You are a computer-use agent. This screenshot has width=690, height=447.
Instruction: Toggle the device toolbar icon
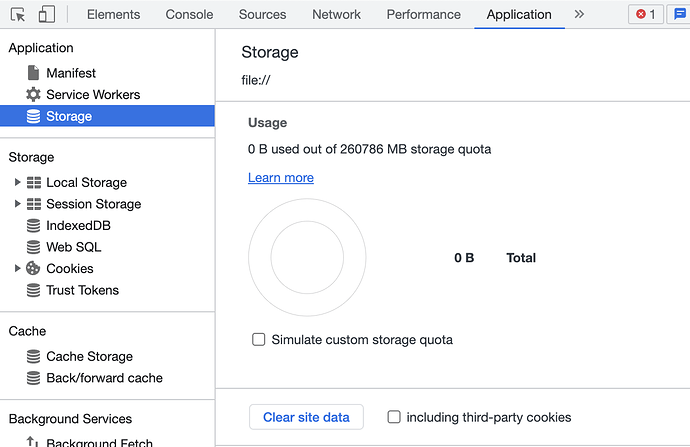[x=47, y=14]
